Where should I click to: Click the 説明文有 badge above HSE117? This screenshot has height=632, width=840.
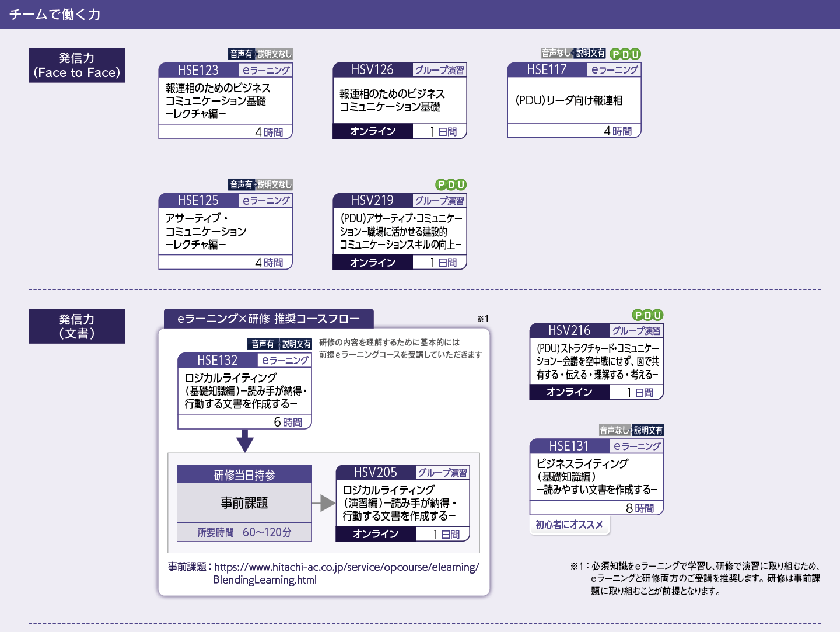coord(590,53)
